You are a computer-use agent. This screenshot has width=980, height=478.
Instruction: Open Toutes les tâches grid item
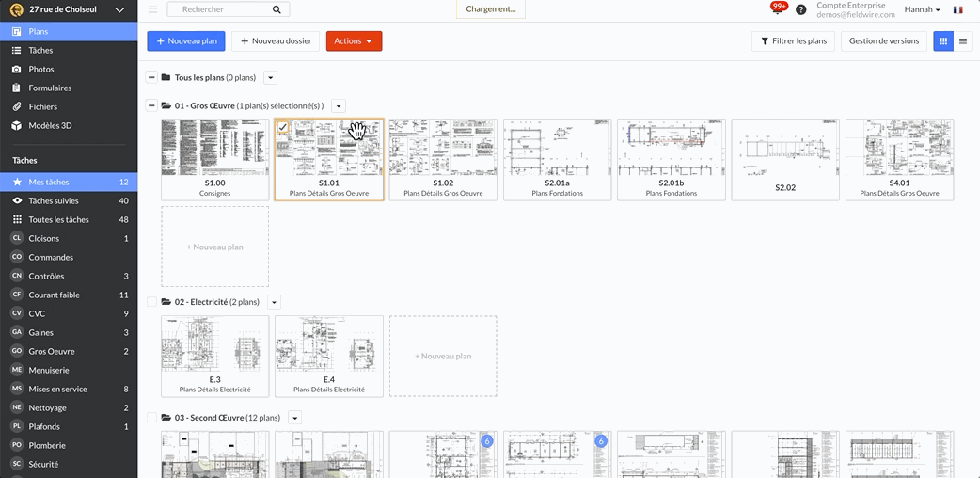(x=69, y=219)
